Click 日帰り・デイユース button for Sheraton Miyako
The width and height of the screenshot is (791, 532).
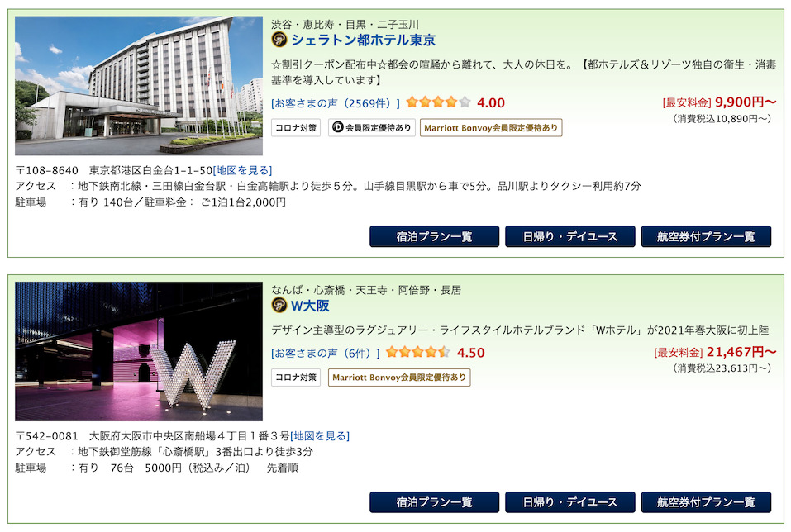point(570,236)
